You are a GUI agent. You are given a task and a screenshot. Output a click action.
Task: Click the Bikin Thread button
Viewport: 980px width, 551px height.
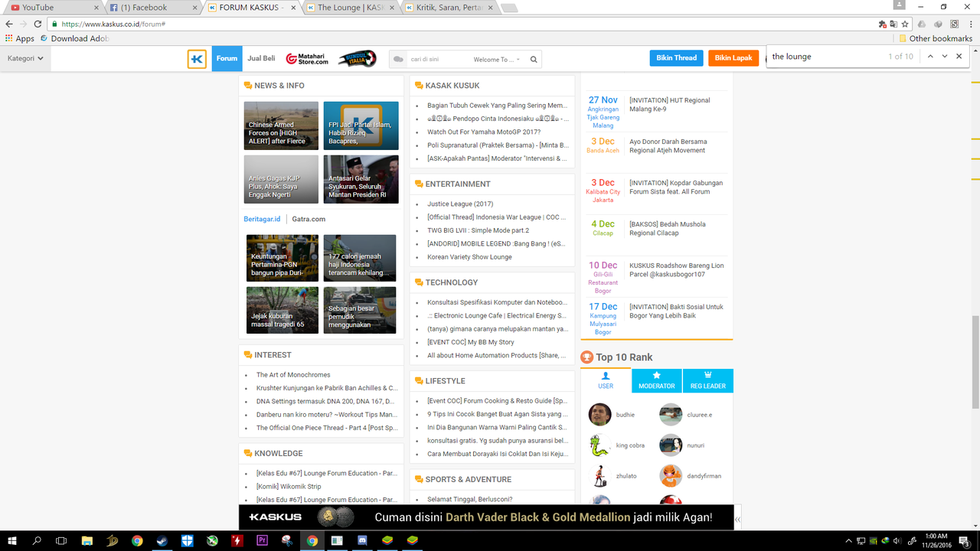coord(676,58)
